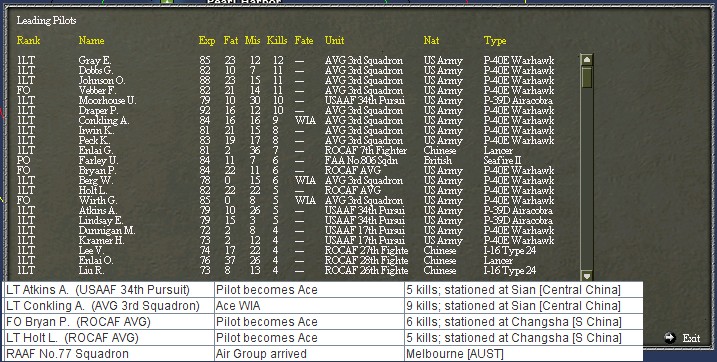Click I-16 Type 24 in Lee V. row
The image size is (717, 362).
coord(510,250)
